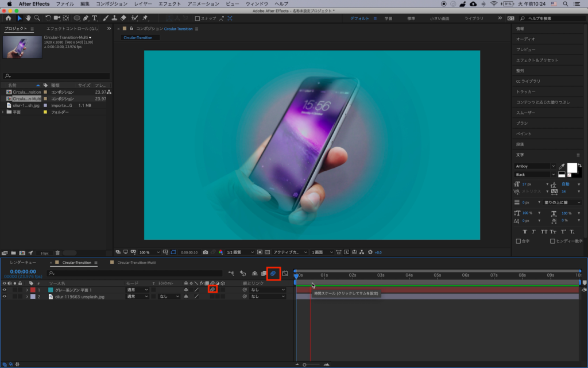Click the white text fill color swatch
The width and height of the screenshot is (588, 368).
point(571,167)
